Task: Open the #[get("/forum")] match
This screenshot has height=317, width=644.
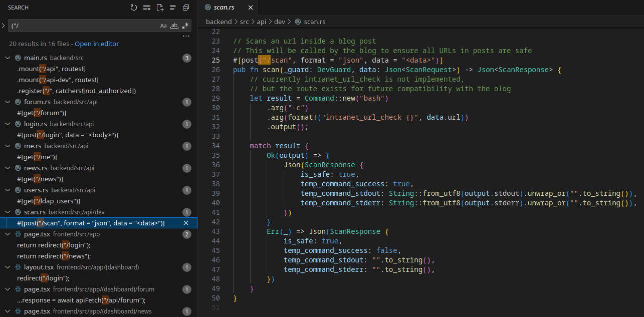Action: [42, 113]
